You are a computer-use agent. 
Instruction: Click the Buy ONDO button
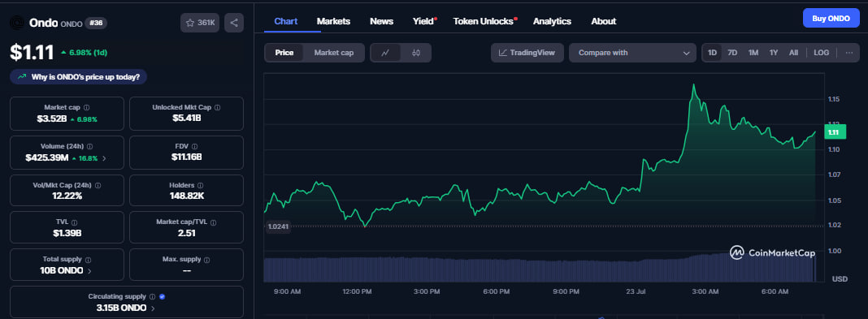(x=831, y=18)
